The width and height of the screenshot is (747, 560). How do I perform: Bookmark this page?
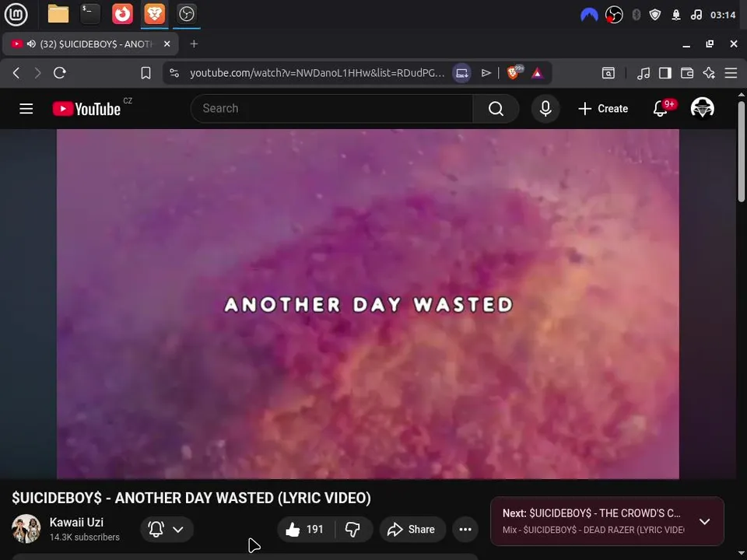point(146,73)
